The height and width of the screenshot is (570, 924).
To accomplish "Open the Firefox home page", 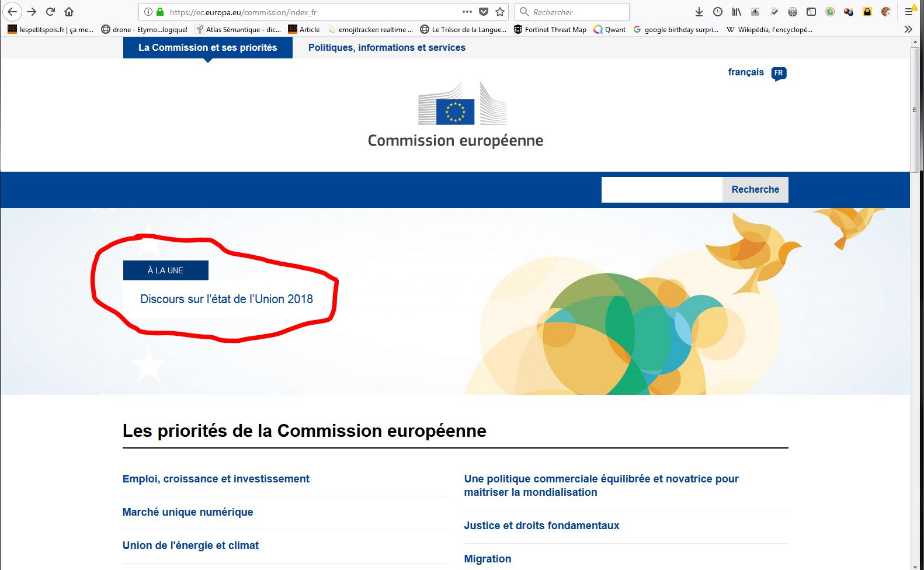I will pyautogui.click(x=69, y=12).
